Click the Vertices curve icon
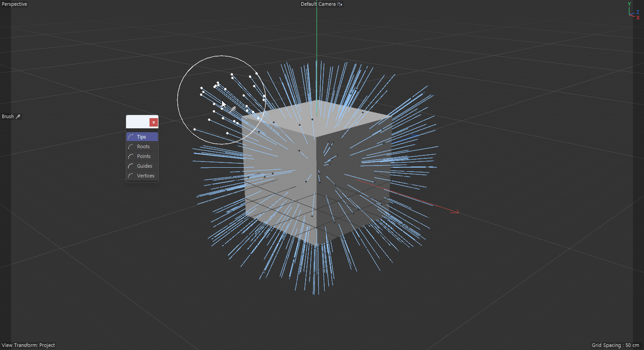The image size is (644, 350). 130,176
